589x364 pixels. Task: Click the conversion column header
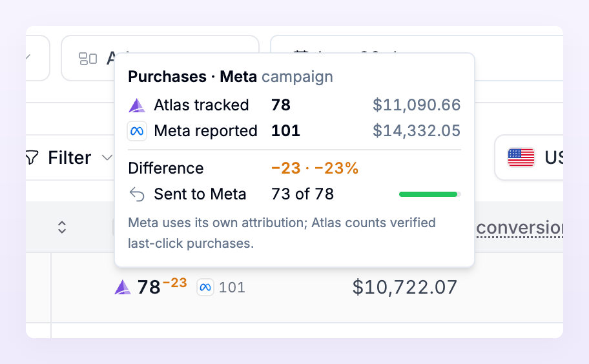[519, 228]
